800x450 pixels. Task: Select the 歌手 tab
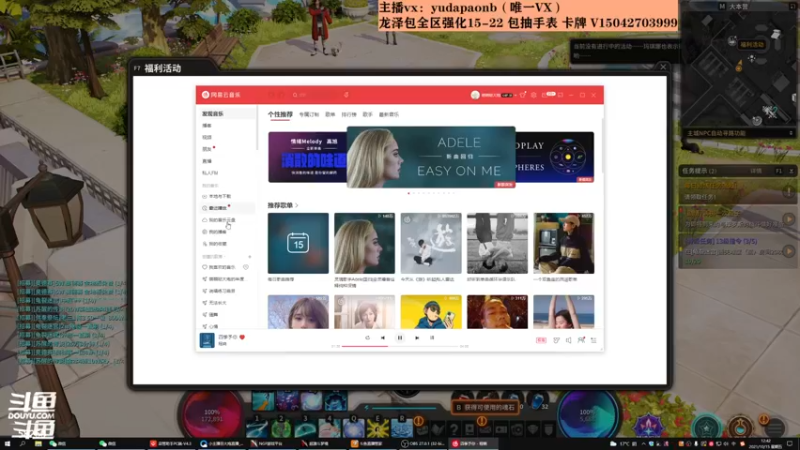tap(367, 115)
